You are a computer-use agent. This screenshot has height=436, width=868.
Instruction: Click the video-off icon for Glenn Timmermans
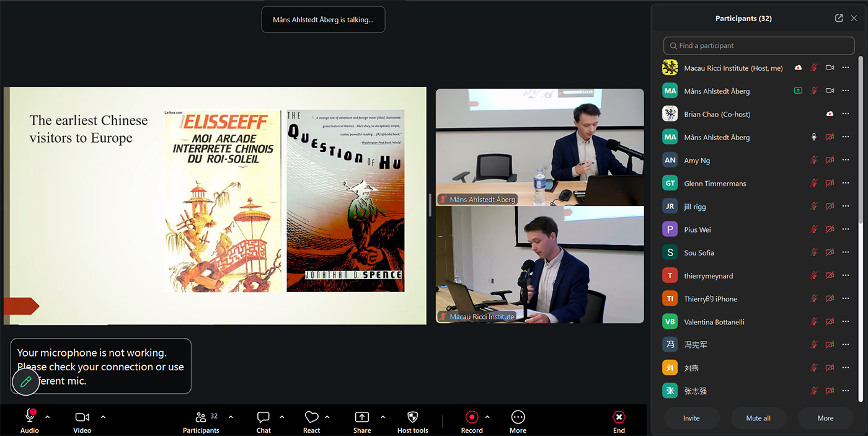point(830,183)
